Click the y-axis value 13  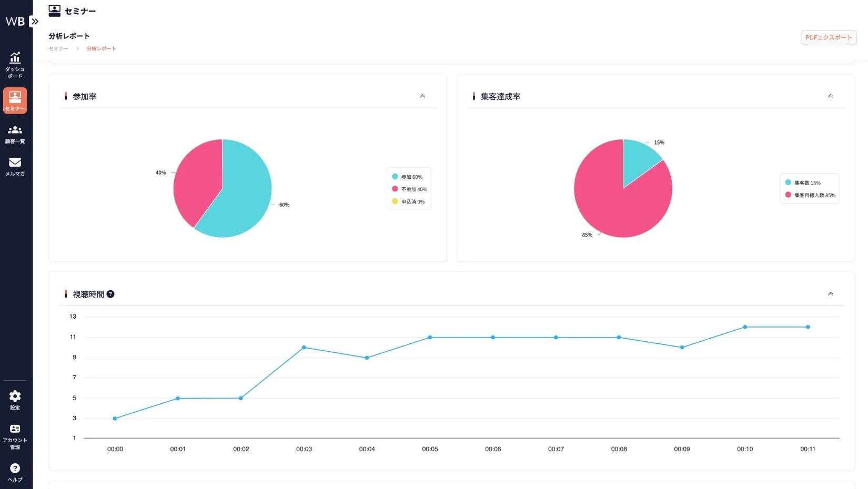coord(73,317)
